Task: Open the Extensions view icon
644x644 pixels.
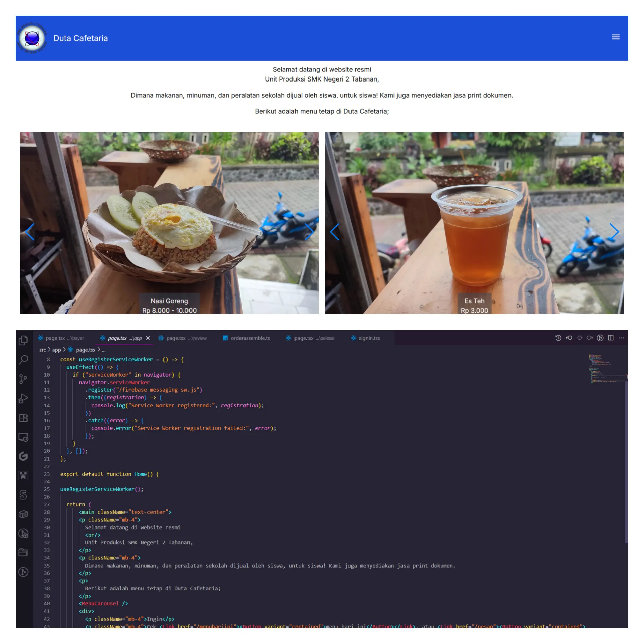Action: tap(23, 418)
